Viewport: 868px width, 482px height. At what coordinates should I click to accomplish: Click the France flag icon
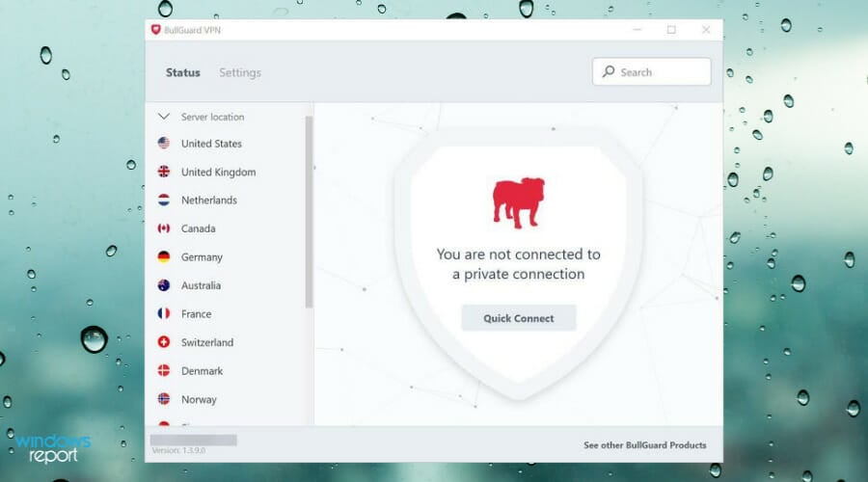pyautogui.click(x=164, y=313)
